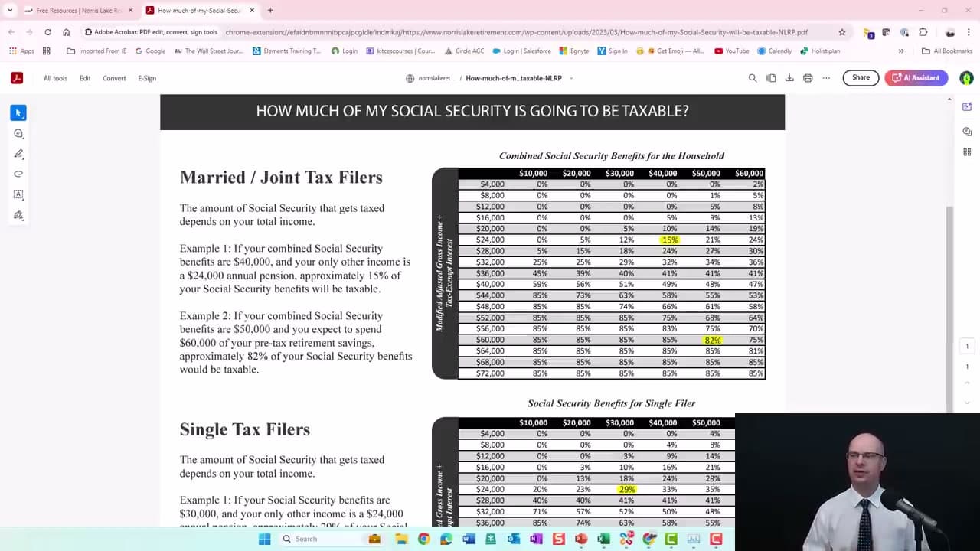Click the highlighted 82% table cell
This screenshot has width=980, height=551.
pyautogui.click(x=713, y=340)
